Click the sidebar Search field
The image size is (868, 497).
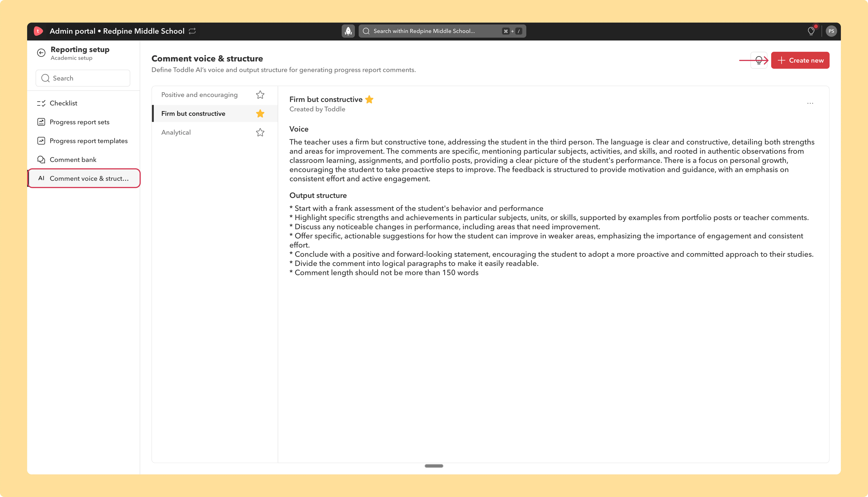(x=83, y=78)
